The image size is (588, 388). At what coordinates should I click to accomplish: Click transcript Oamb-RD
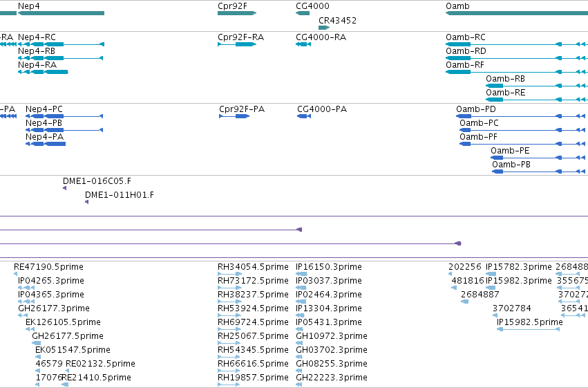coord(517,58)
